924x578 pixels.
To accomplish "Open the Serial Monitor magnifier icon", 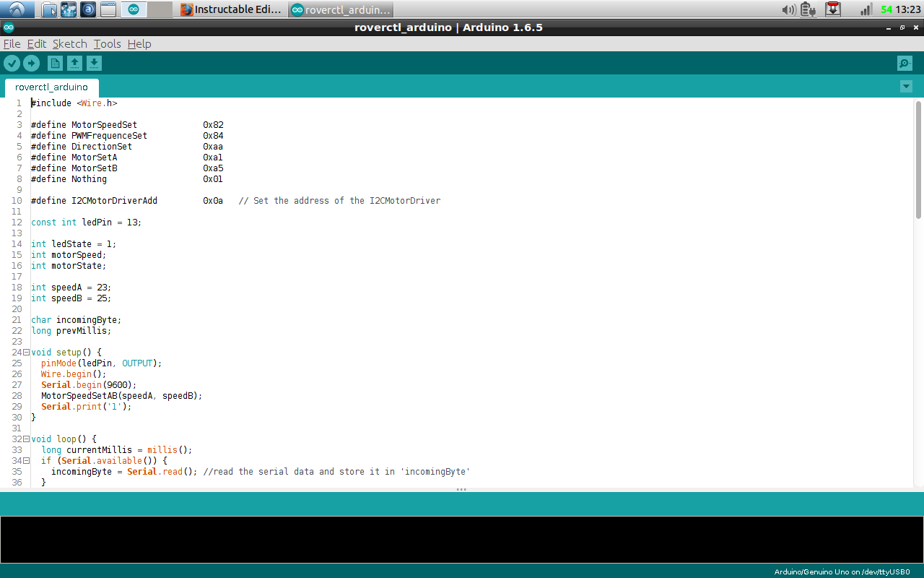I will coord(905,64).
